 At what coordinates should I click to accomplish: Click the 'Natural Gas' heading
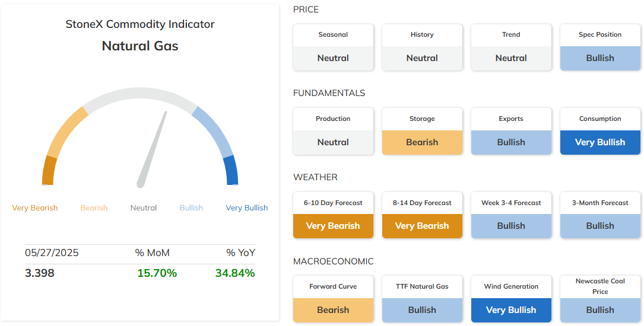140,46
